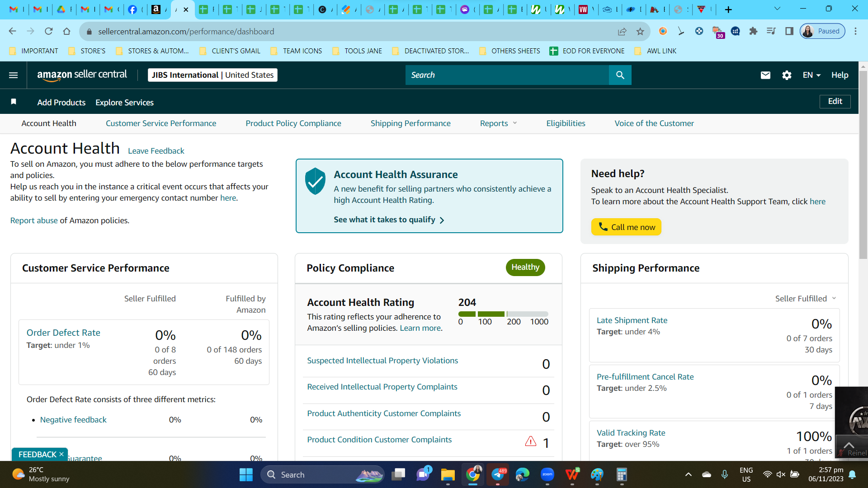Image resolution: width=868 pixels, height=488 pixels.
Task: Open the settings gear icon
Action: 787,75
